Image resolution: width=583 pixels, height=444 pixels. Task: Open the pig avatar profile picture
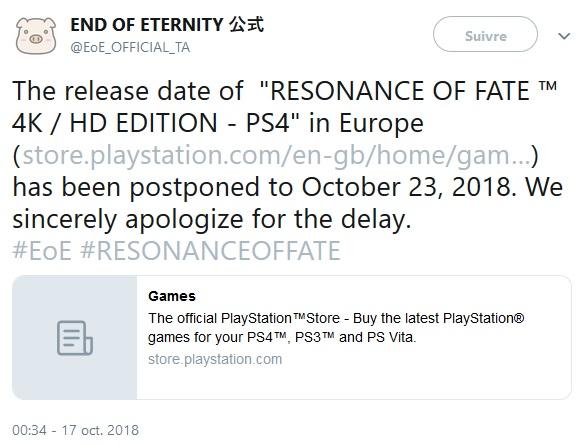click(36, 36)
